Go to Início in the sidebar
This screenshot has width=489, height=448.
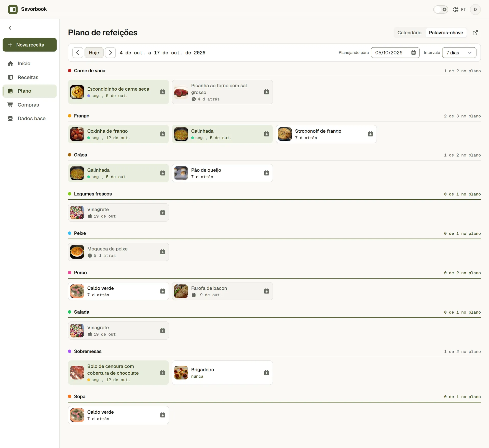(x=30, y=63)
